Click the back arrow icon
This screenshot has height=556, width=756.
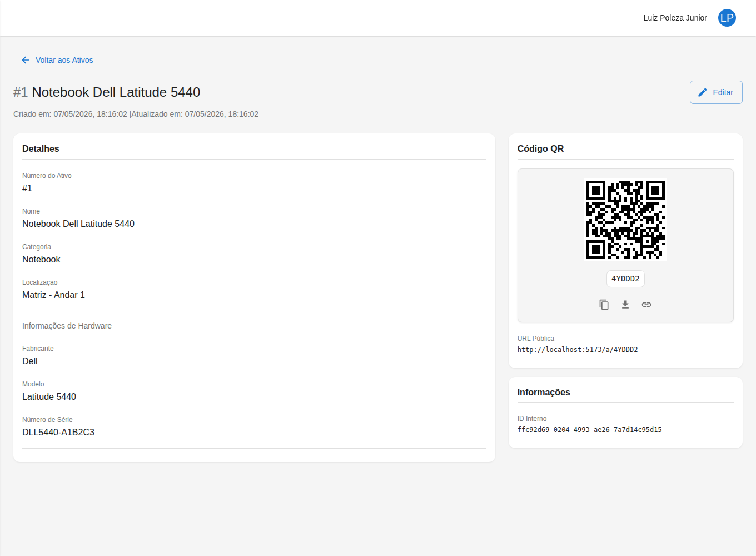pos(26,60)
